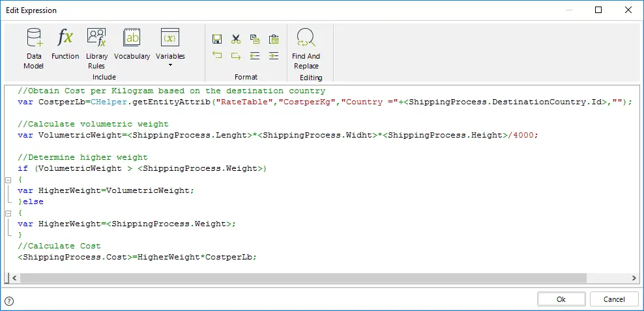Click the Save floppy disk icon
This screenshot has width=644, height=311.
(x=217, y=39)
